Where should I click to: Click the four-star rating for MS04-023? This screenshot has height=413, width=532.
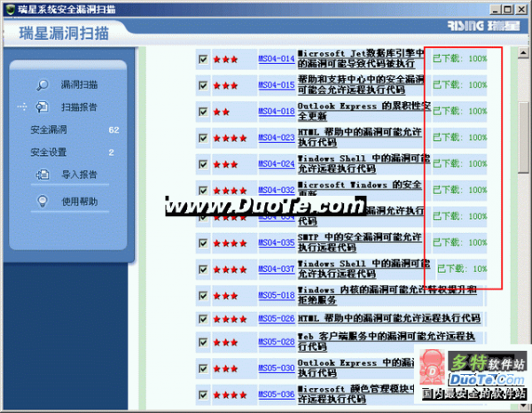click(230, 138)
